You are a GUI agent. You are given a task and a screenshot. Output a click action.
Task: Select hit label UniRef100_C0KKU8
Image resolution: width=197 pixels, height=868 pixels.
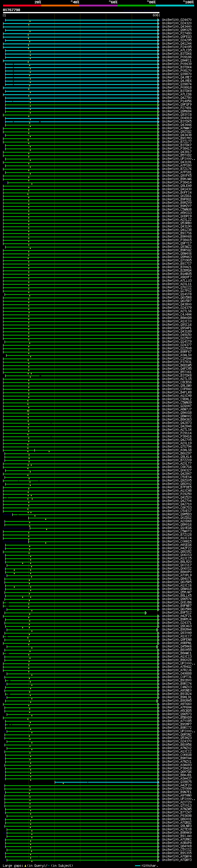coord(177,755)
